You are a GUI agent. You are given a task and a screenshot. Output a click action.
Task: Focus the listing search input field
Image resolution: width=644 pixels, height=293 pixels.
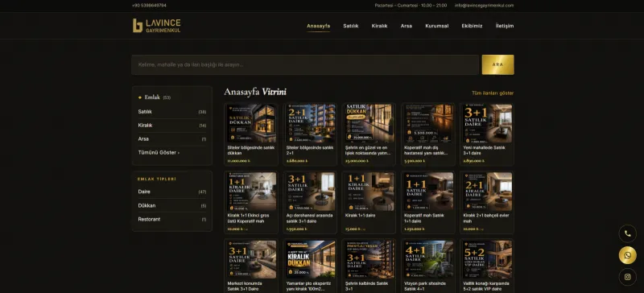point(305,64)
